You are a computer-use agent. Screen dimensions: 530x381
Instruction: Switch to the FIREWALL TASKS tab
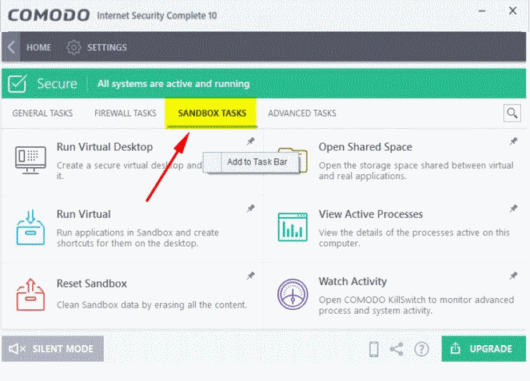(125, 113)
